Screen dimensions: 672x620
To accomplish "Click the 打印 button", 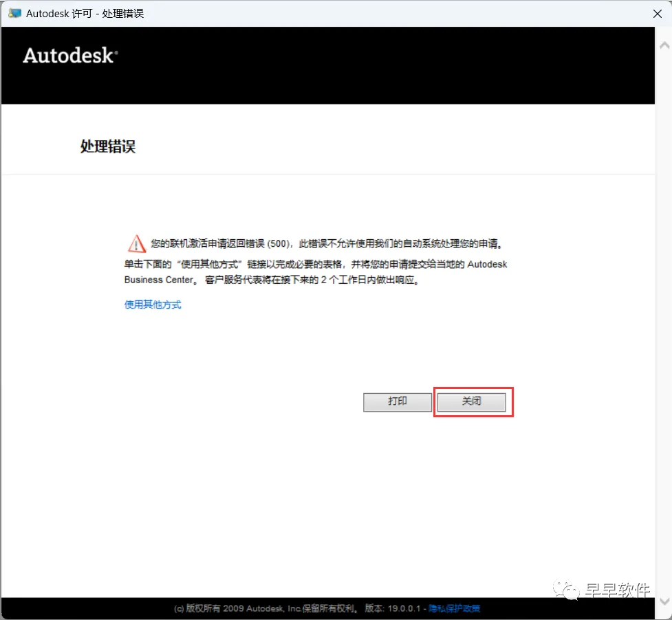I will pyautogui.click(x=398, y=401).
